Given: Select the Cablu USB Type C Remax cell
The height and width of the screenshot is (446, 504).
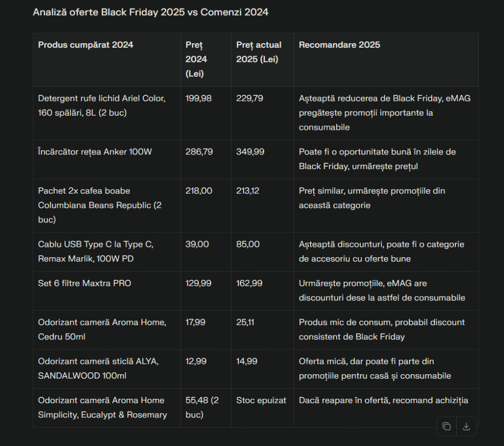Looking at the screenshot, I should (x=99, y=251).
